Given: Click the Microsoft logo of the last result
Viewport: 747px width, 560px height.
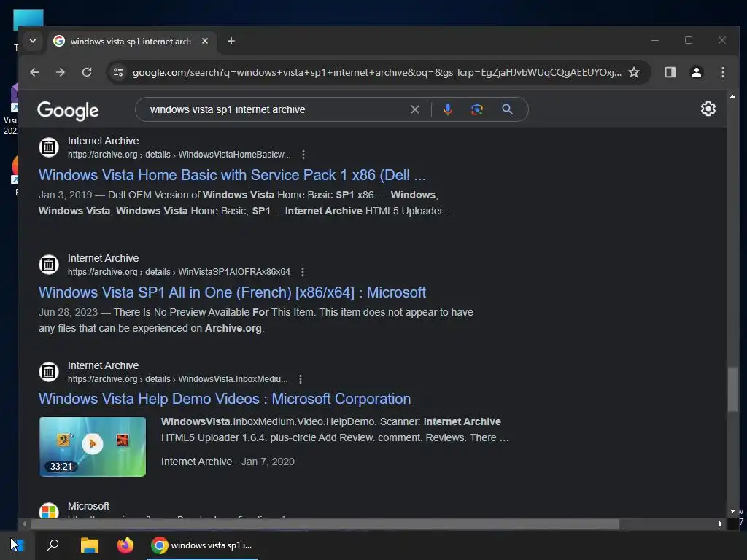Looking at the screenshot, I should tap(49, 511).
